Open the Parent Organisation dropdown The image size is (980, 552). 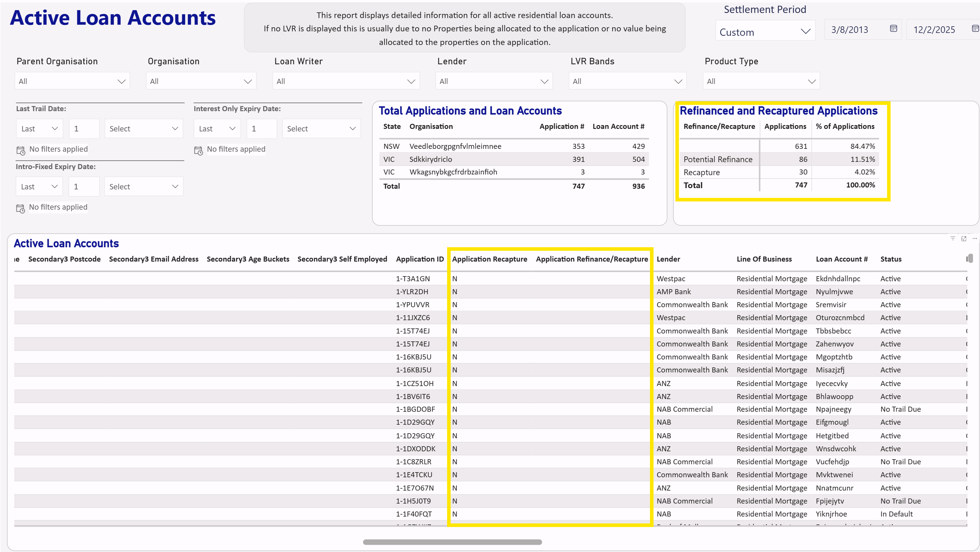click(72, 81)
